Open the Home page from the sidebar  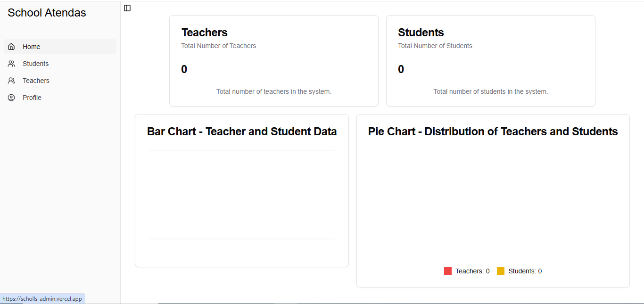click(x=32, y=46)
